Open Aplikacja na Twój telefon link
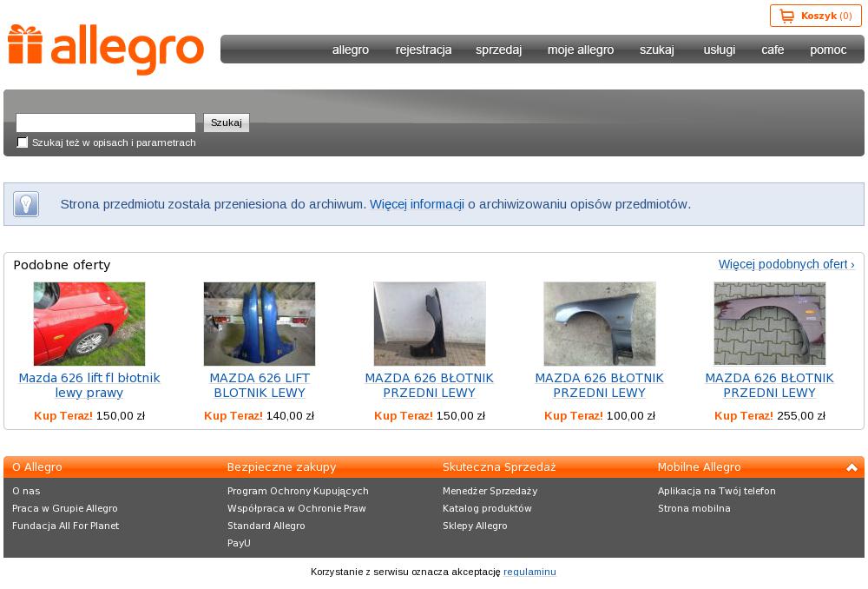This screenshot has height=589, width=868. [x=717, y=491]
